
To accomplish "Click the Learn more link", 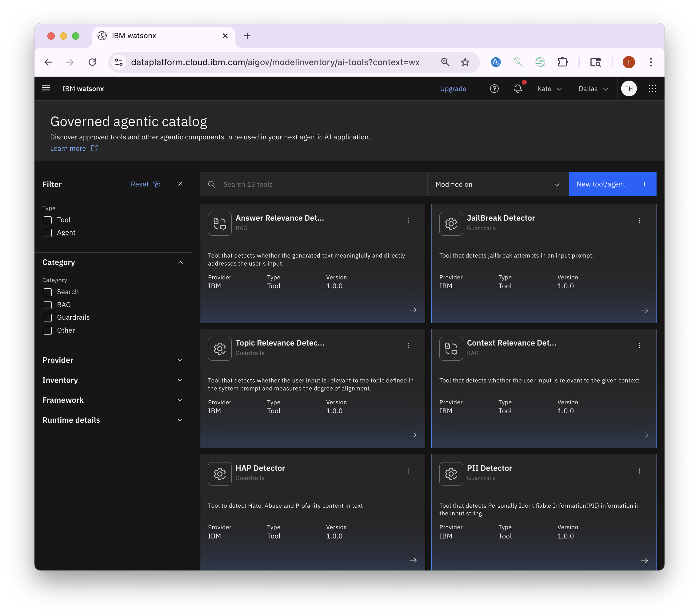I will tap(68, 148).
